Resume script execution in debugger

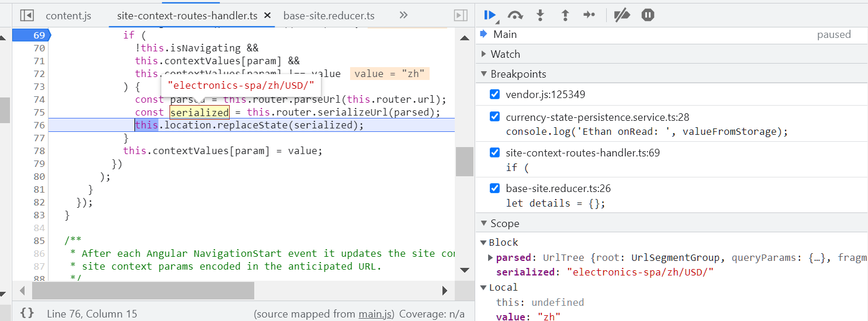(490, 16)
